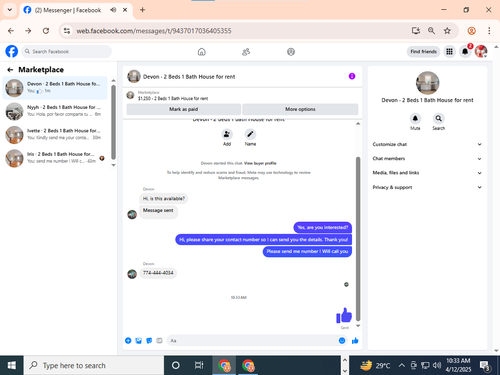Open Task View on the taskbar
This screenshot has width=500, height=375.
coord(199,365)
